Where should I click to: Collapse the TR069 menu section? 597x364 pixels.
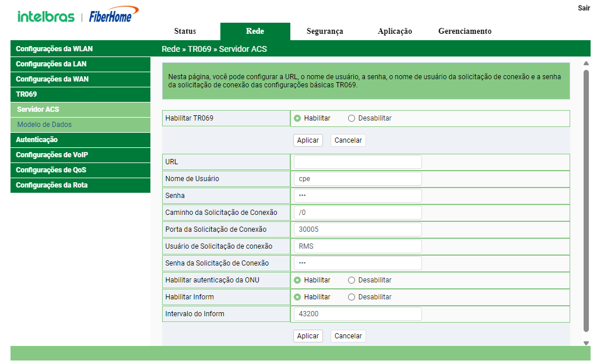(80, 94)
